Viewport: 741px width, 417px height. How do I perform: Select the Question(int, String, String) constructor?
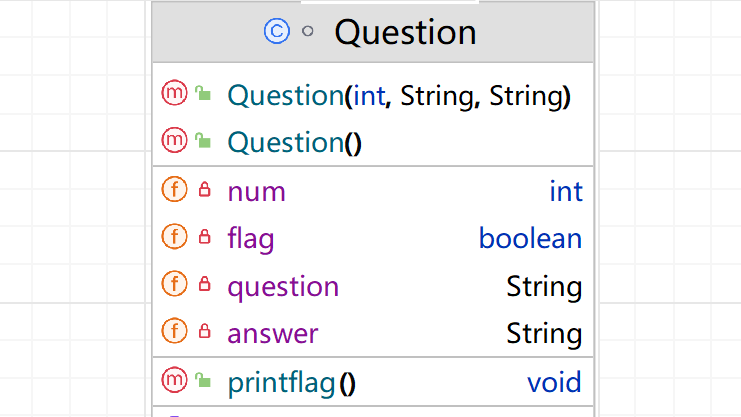399,96
